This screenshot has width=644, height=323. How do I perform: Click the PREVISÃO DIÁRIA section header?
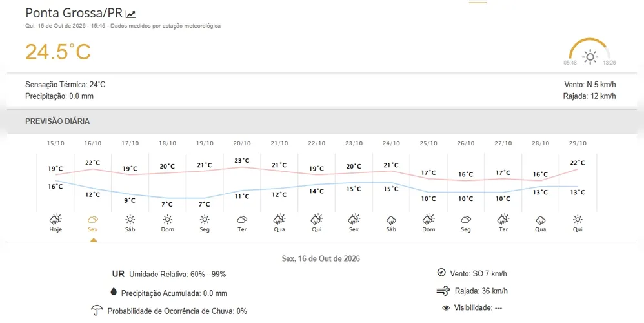coord(57,121)
